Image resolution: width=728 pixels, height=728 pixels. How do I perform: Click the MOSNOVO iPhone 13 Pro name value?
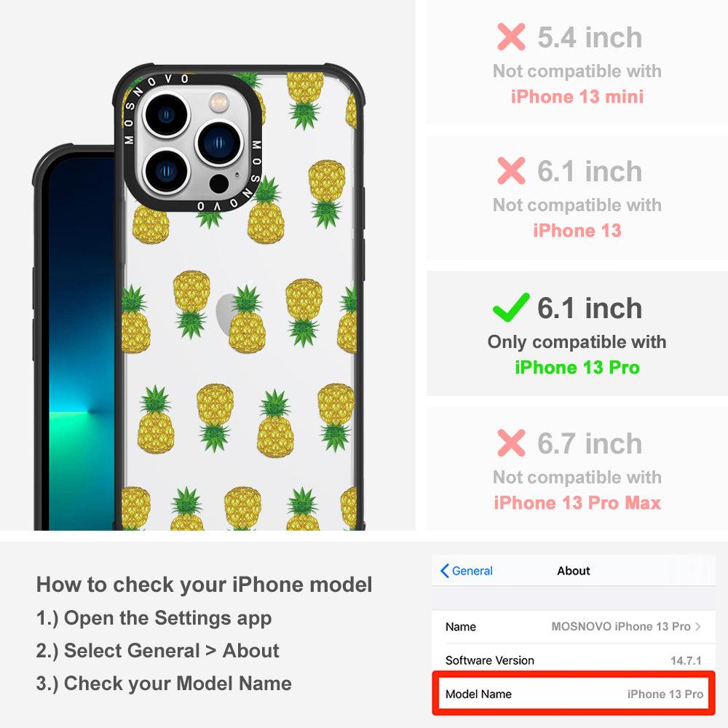tap(621, 626)
